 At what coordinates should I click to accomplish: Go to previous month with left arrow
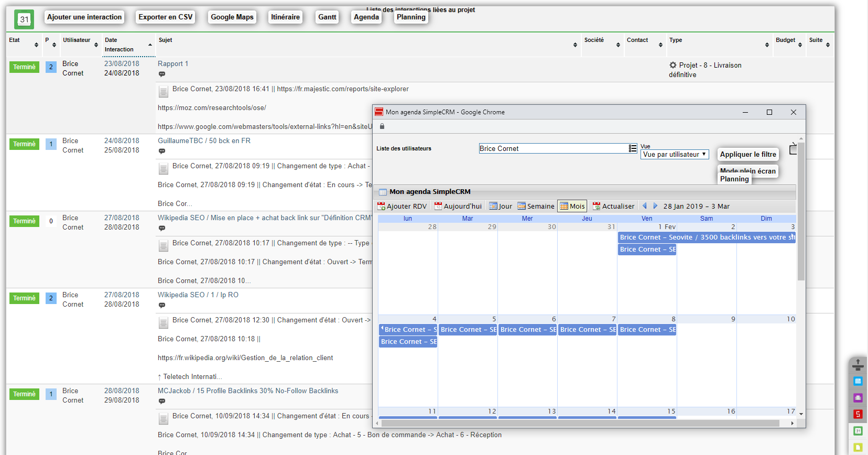point(645,206)
